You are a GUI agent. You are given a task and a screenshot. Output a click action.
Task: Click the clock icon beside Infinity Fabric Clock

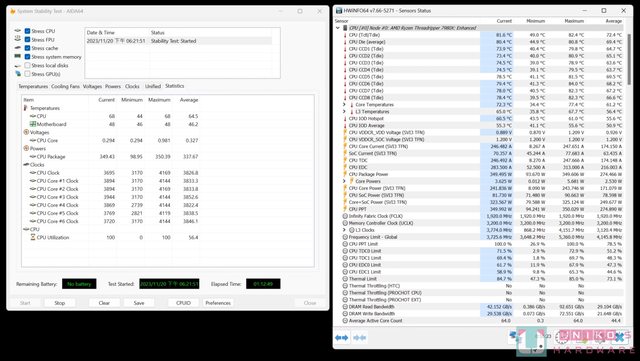(x=345, y=216)
